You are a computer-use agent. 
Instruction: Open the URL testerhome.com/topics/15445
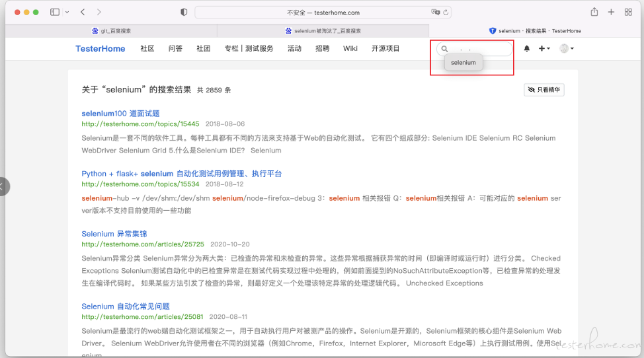[x=140, y=124]
